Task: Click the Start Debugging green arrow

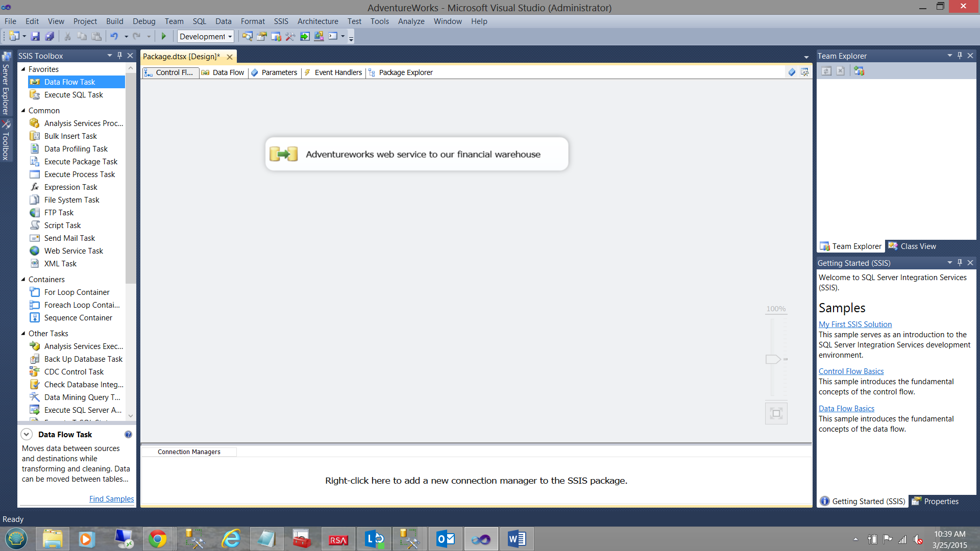Action: click(164, 36)
